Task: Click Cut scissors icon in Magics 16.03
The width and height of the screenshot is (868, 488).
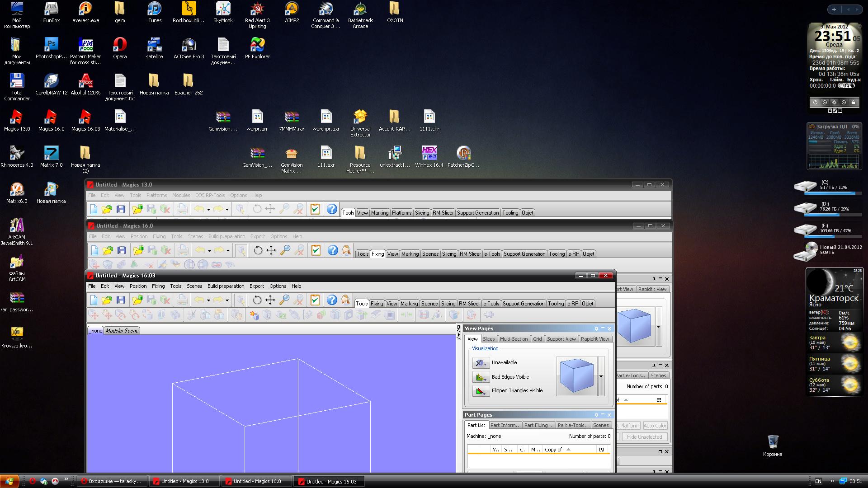Action: (191, 315)
